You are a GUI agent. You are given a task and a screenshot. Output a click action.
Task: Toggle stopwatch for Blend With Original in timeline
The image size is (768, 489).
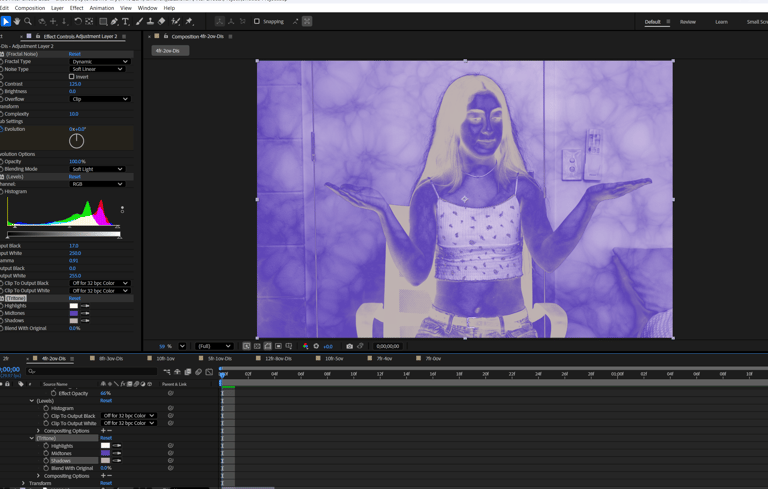pyautogui.click(x=46, y=468)
